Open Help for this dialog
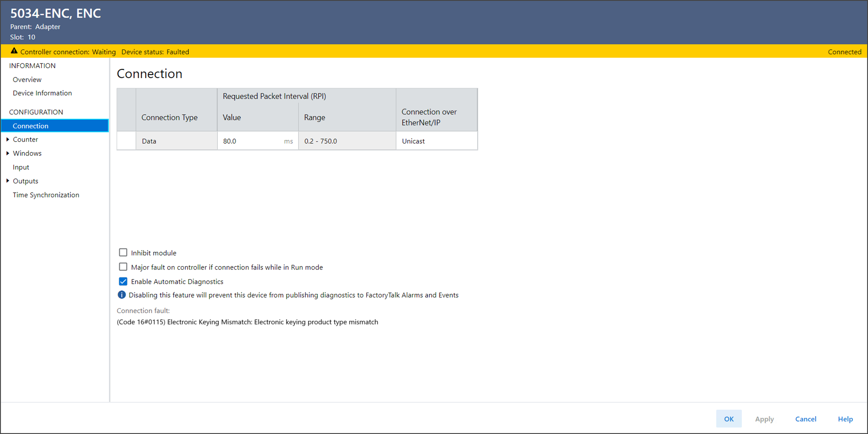 845,419
